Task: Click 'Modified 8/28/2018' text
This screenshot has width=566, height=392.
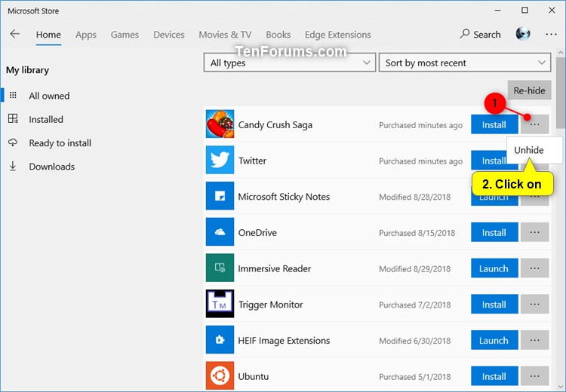Action: click(x=415, y=197)
